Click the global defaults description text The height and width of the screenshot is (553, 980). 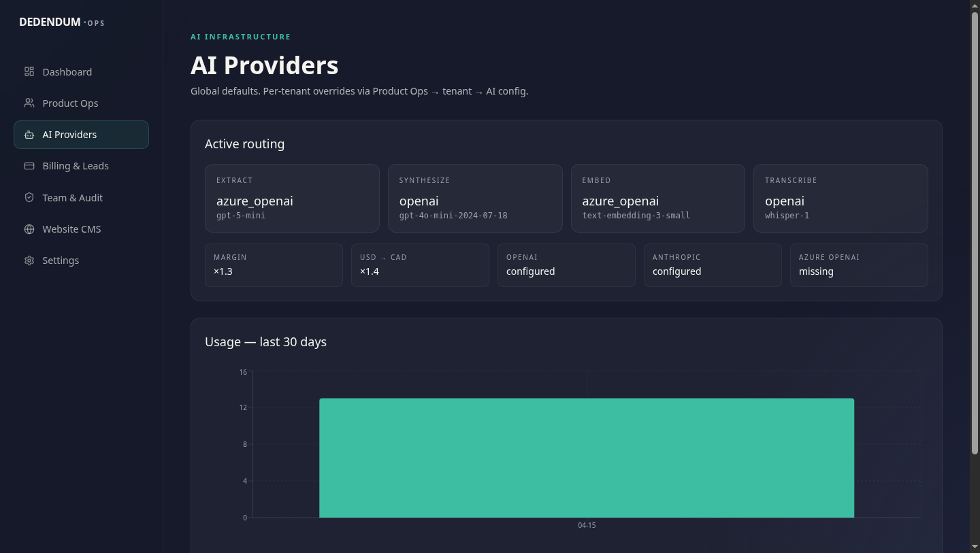click(x=359, y=91)
